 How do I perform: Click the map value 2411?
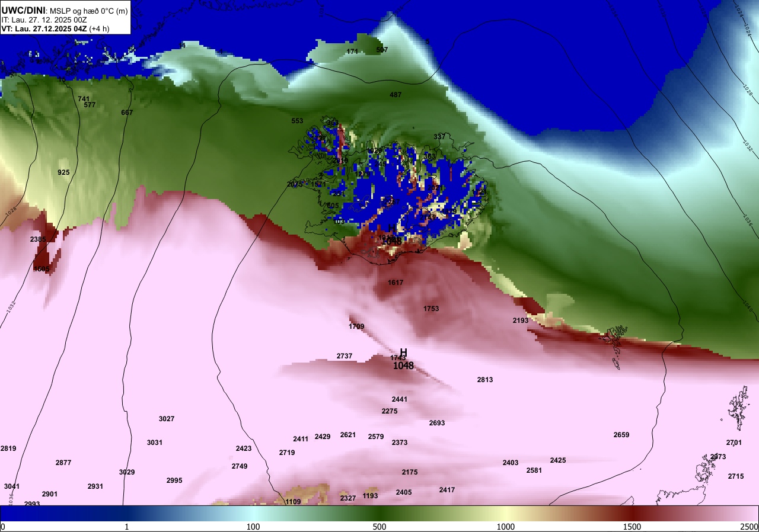pos(301,439)
